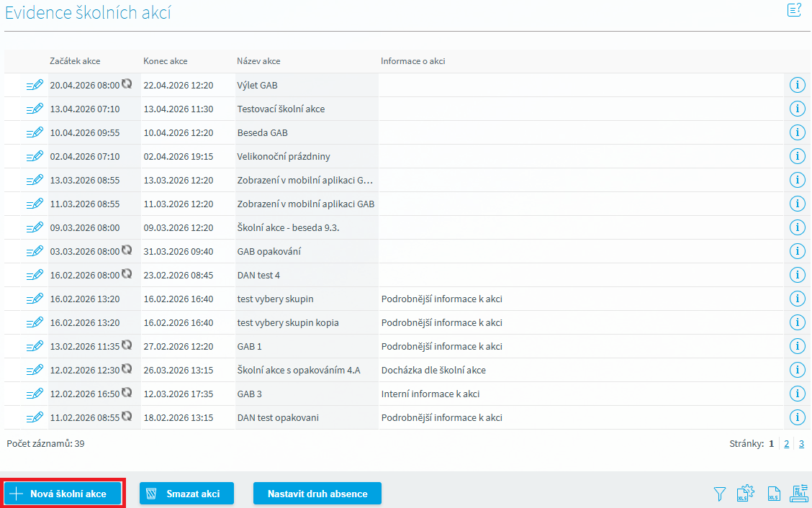Open XLS export settings with gear
812x508 pixels.
pos(745,494)
